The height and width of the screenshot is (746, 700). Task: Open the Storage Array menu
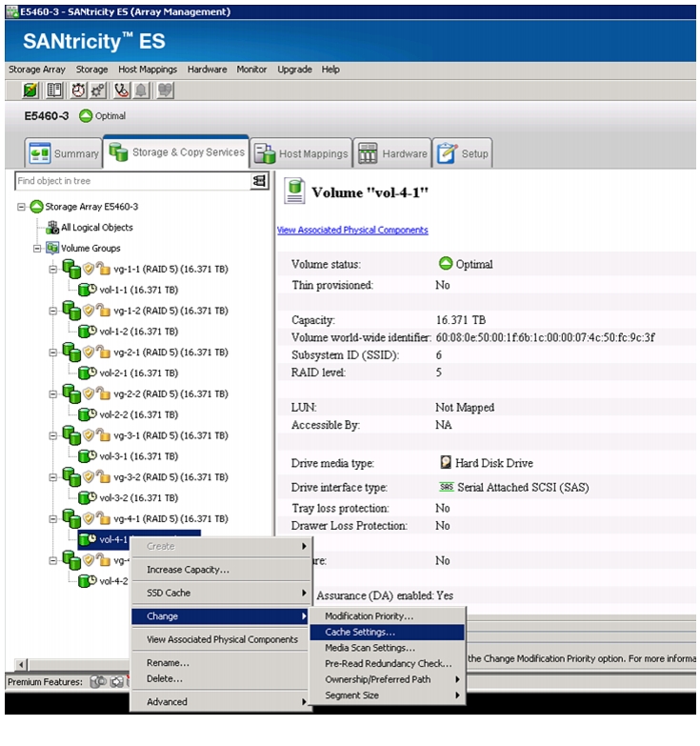pyautogui.click(x=36, y=70)
